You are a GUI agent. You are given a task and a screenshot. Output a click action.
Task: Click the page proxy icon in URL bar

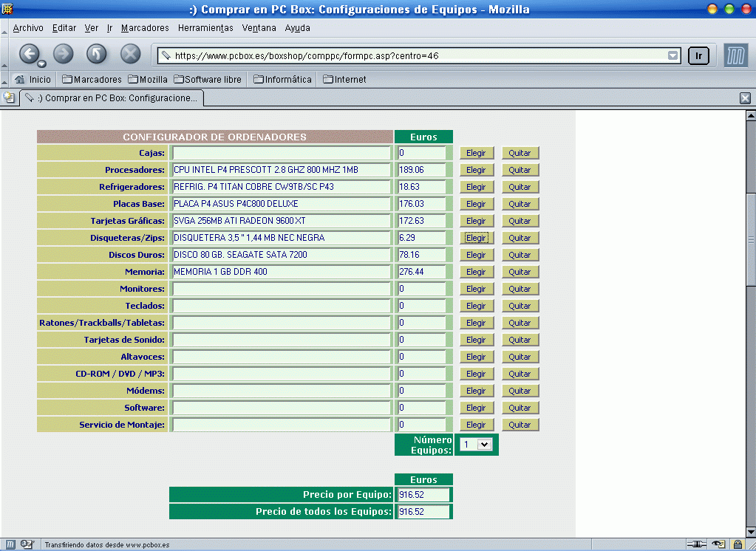(166, 55)
